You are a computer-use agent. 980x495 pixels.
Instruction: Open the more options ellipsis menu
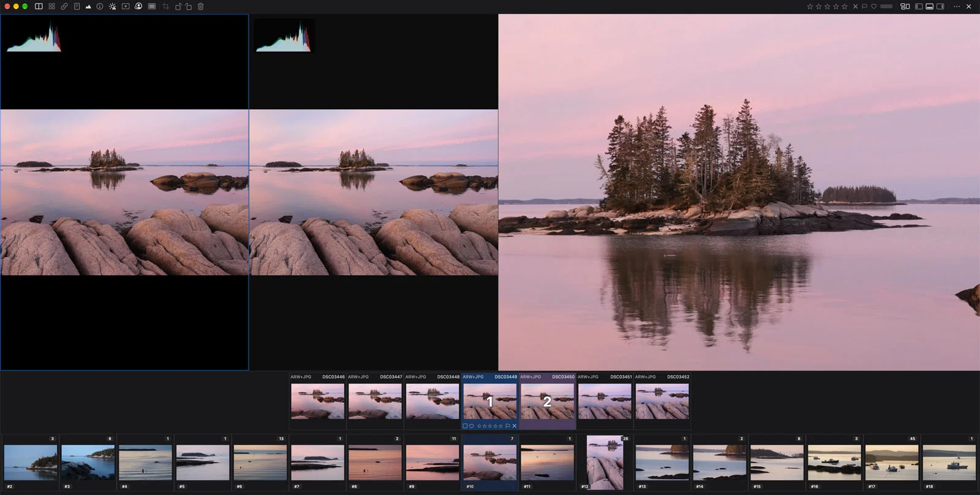(x=957, y=6)
